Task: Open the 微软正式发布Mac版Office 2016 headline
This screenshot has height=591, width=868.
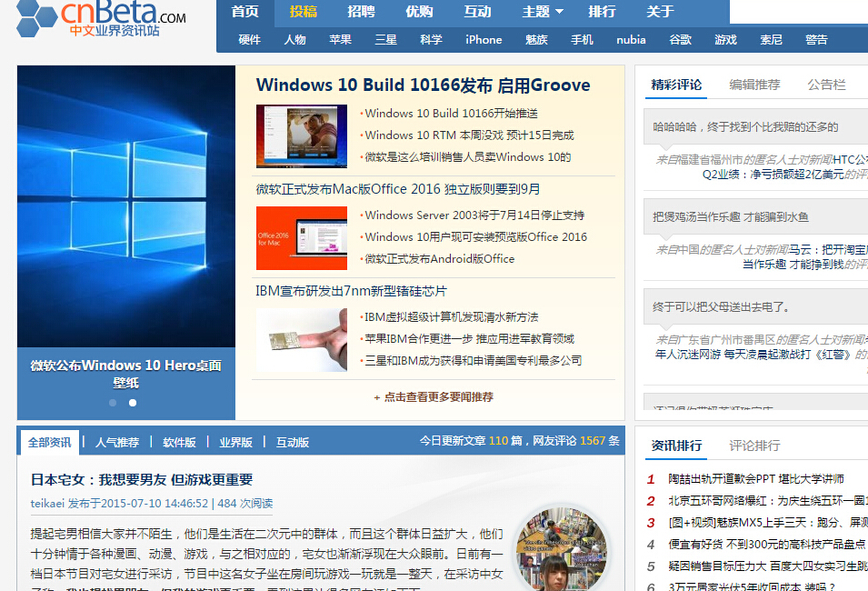Action: point(398,189)
